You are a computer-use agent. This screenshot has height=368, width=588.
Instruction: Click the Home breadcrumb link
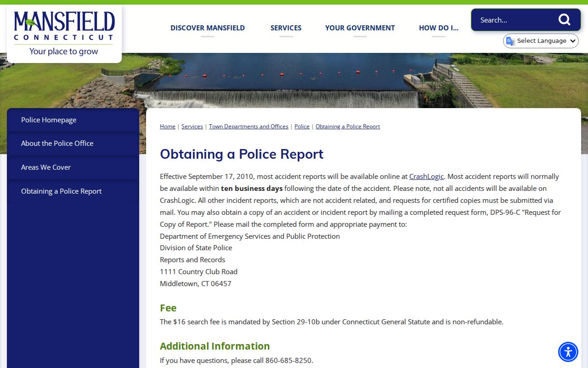tap(168, 126)
